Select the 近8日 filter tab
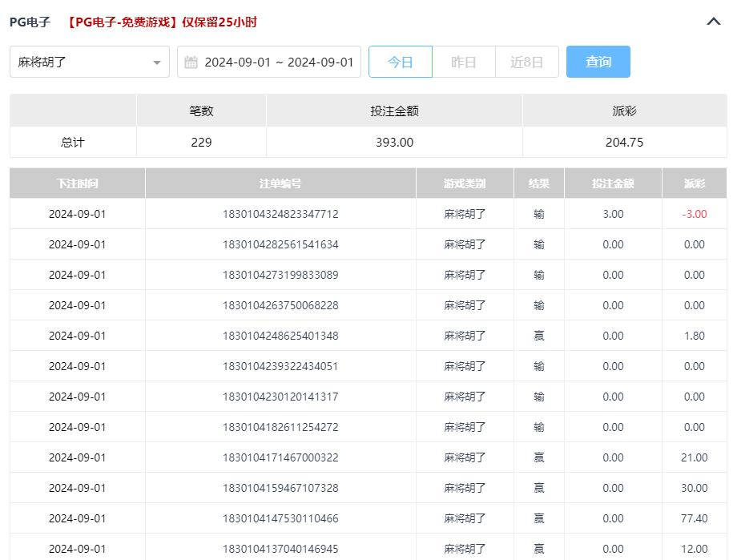 [x=526, y=62]
